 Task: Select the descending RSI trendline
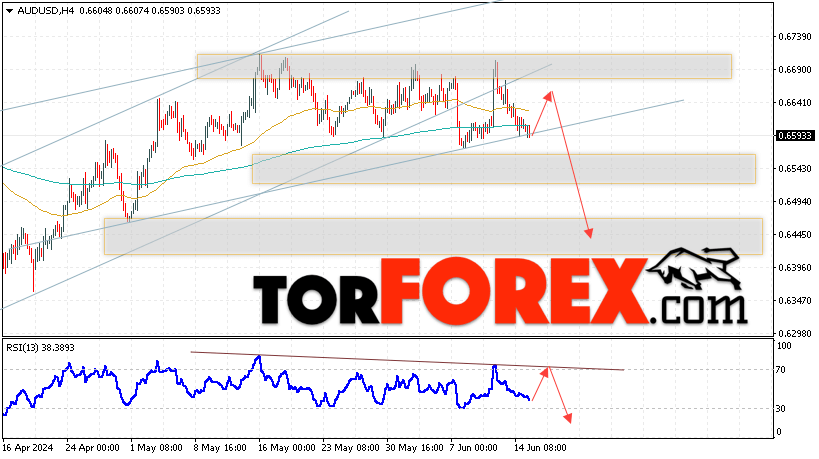pyautogui.click(x=407, y=361)
